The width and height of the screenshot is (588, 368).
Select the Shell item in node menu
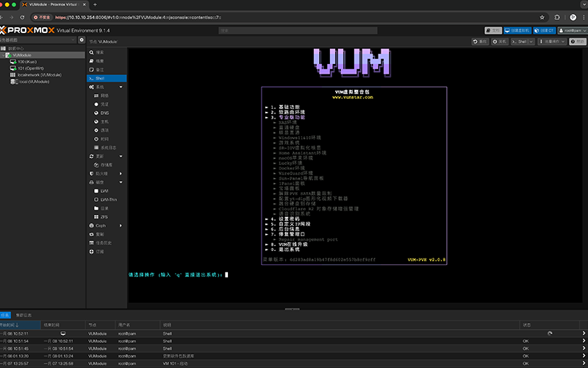tap(107, 79)
